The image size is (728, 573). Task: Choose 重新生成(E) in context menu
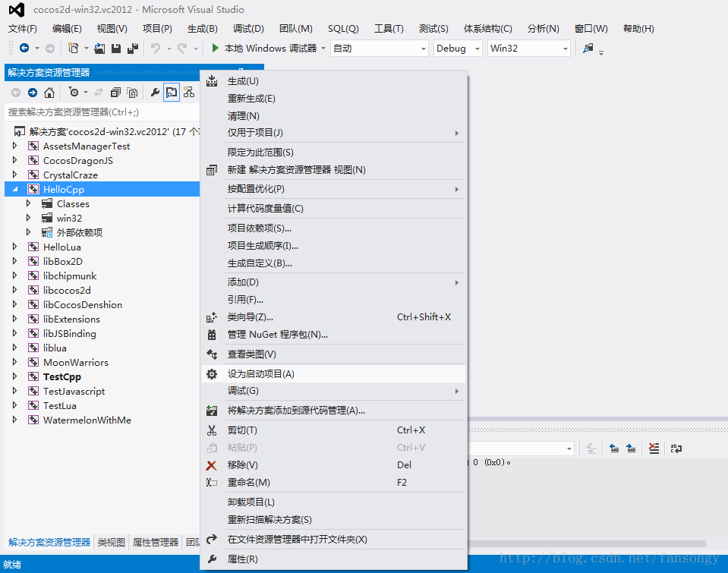[334, 99]
